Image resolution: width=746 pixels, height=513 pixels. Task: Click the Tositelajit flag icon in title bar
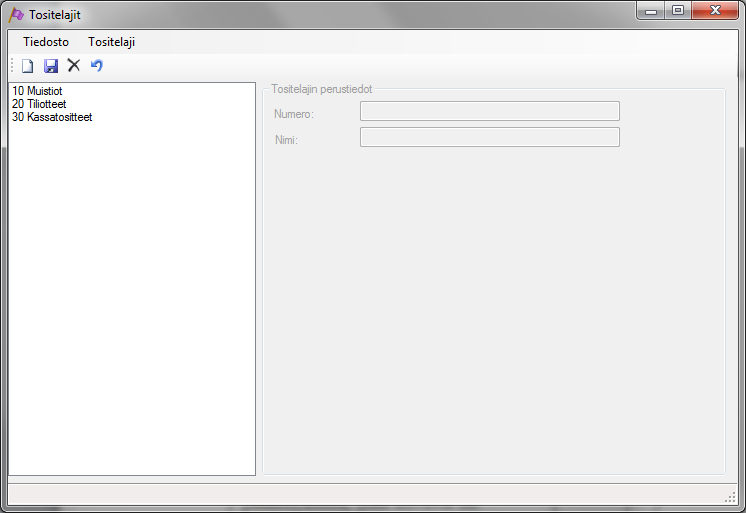coord(16,15)
